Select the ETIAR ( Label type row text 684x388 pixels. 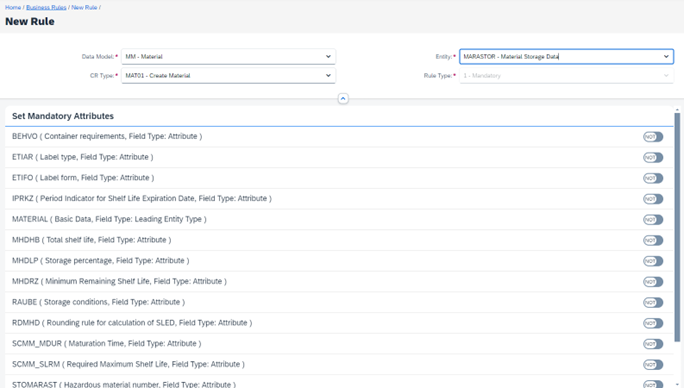tap(82, 157)
